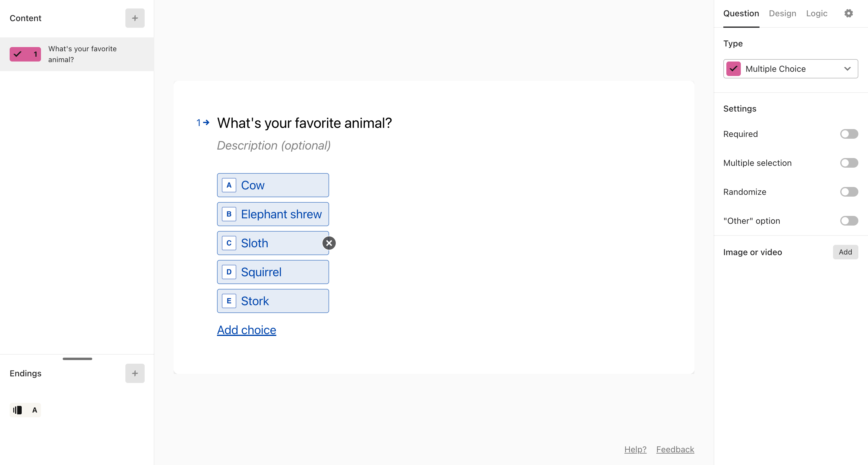Open the settings gear icon

(x=848, y=13)
